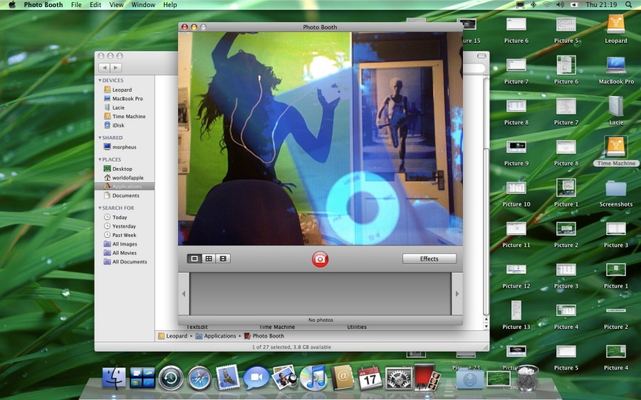This screenshot has height=400, width=641.
Task: Launch iTunes from the Dock
Action: (313, 378)
